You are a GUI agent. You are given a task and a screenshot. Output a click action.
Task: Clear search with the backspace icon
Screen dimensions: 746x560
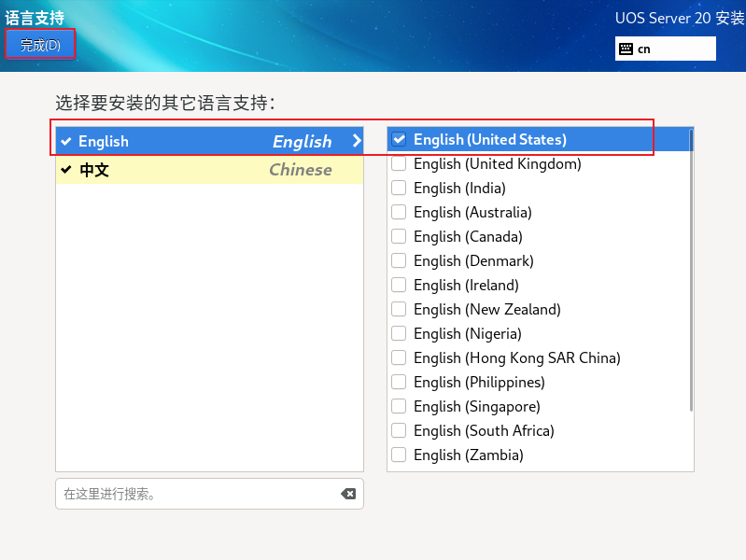pos(347,494)
